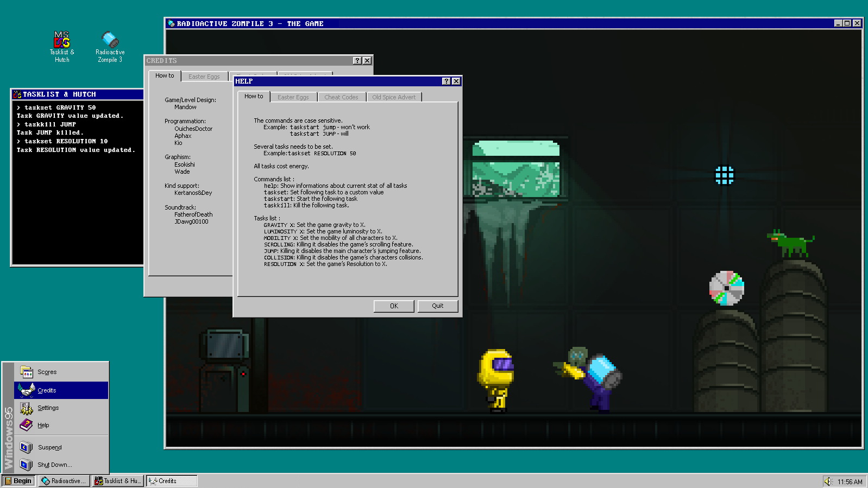Close the Credits window
The image size is (868, 488).
coord(367,60)
